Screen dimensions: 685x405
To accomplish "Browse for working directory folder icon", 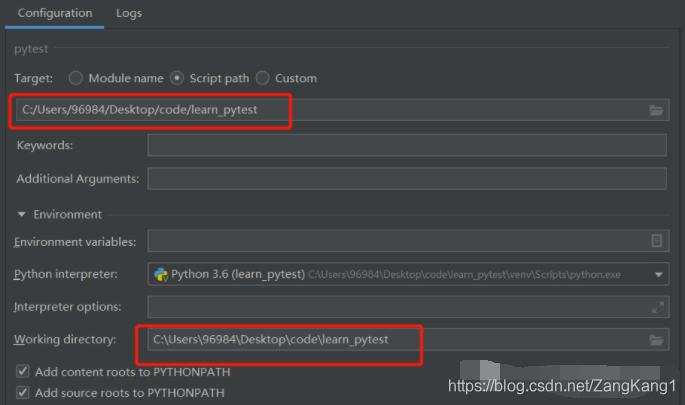I will pos(656,340).
